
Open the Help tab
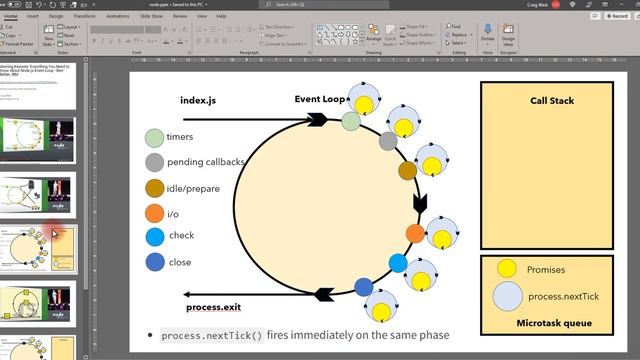[221, 16]
